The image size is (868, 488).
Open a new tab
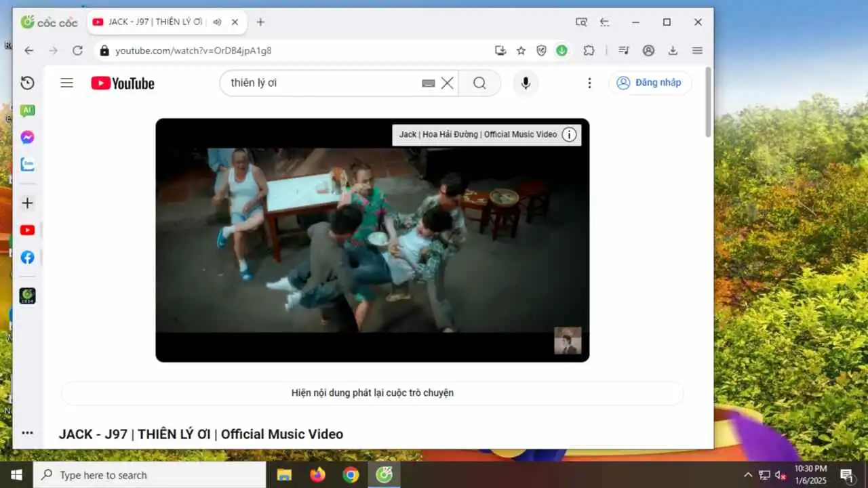point(260,22)
